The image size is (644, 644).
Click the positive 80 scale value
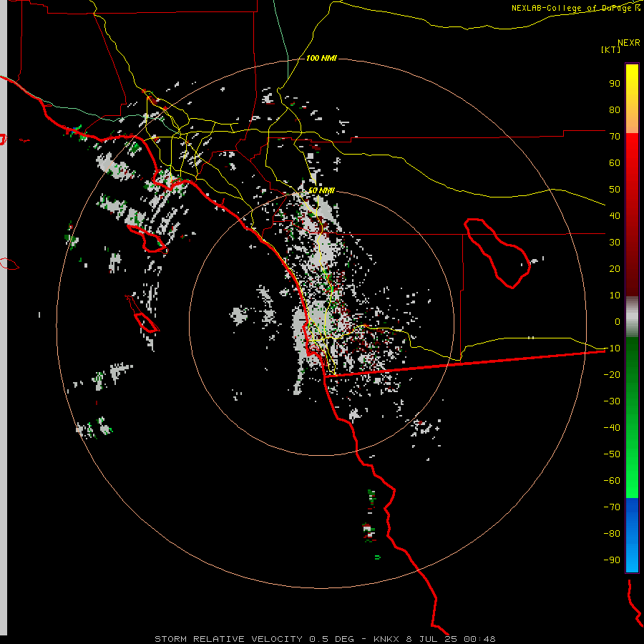615,109
